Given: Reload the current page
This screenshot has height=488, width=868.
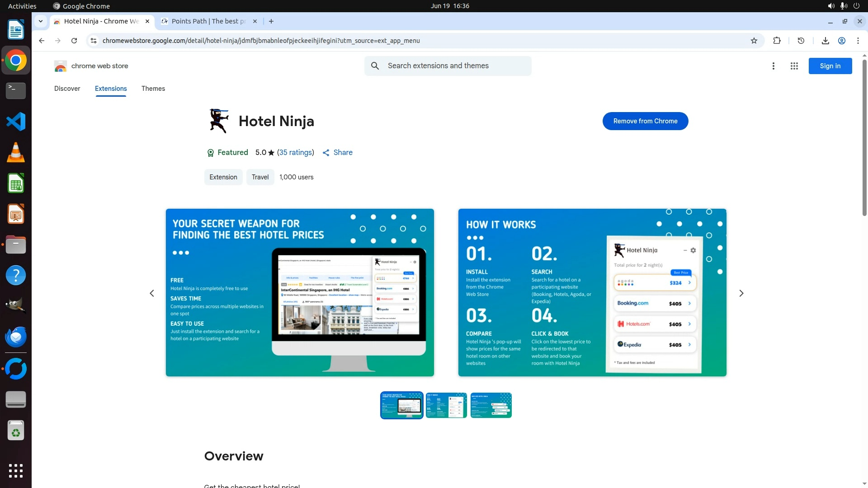Looking at the screenshot, I should (x=74, y=41).
